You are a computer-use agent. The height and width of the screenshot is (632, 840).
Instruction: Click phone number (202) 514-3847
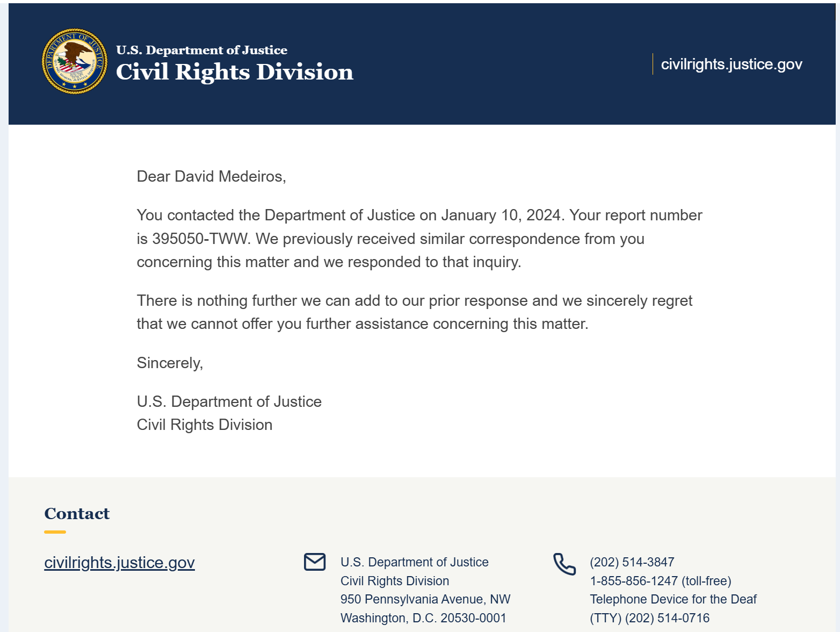pos(632,562)
